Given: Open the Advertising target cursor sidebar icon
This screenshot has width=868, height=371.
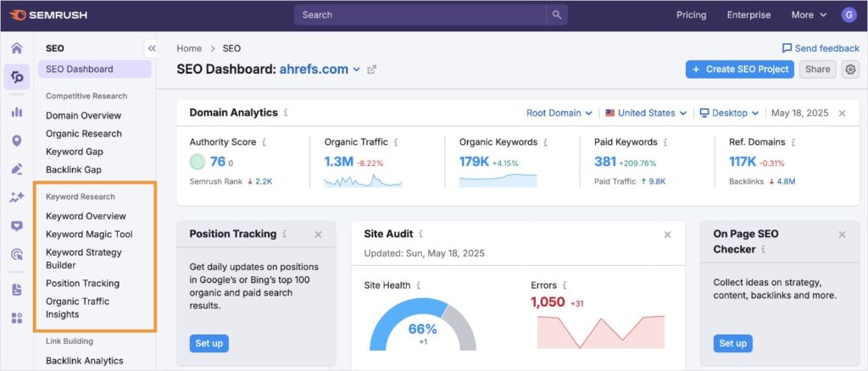Looking at the screenshot, I should [17, 254].
